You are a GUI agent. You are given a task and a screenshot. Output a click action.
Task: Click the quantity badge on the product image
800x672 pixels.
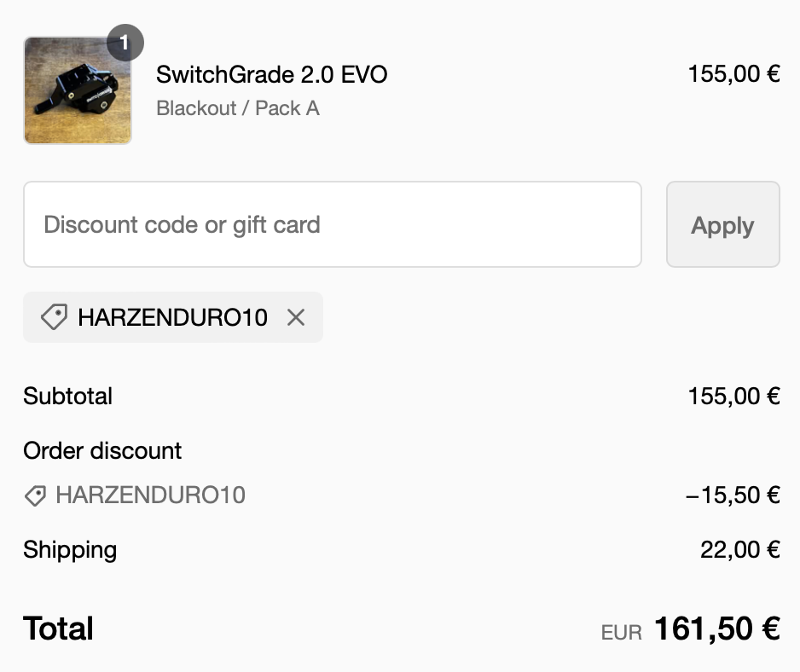(x=125, y=43)
